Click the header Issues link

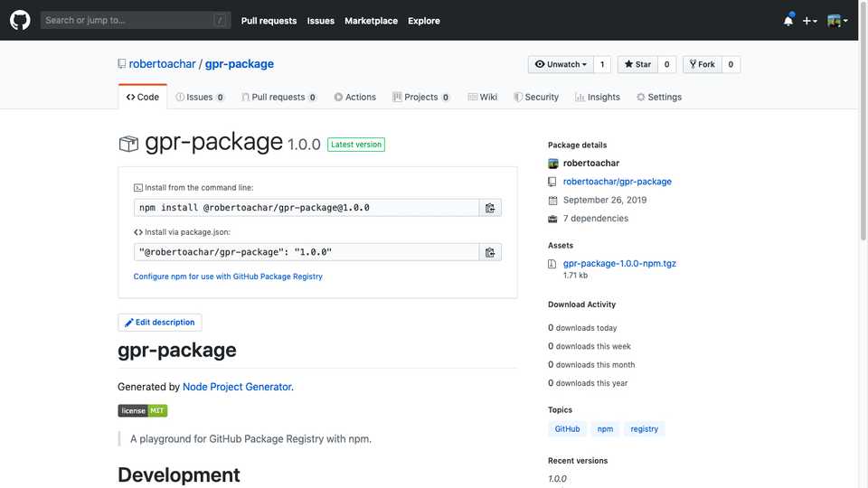click(x=320, y=21)
